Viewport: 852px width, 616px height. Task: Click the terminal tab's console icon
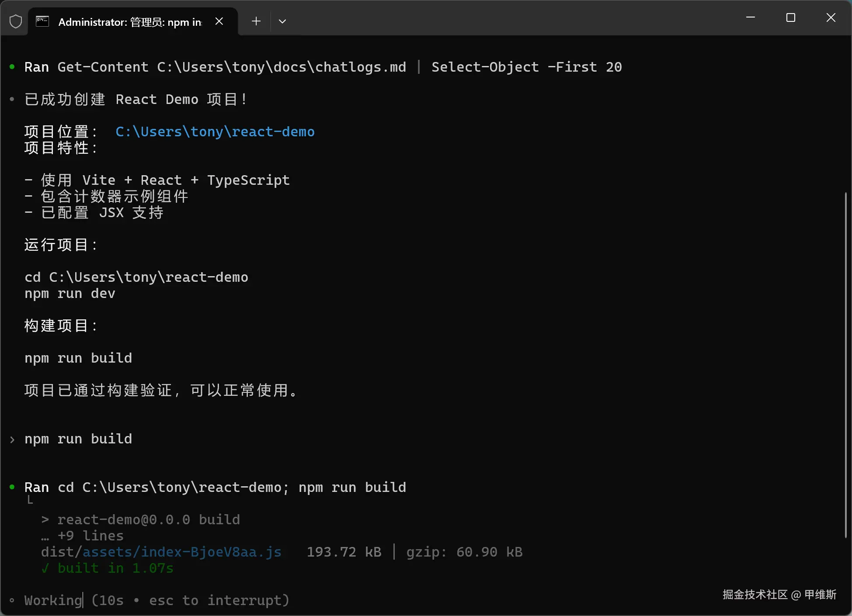pos(42,21)
